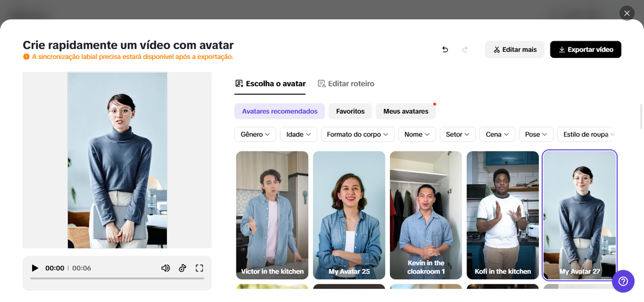Enter fullscreen preview mode
Screen dimensions: 644x302
tap(199, 268)
